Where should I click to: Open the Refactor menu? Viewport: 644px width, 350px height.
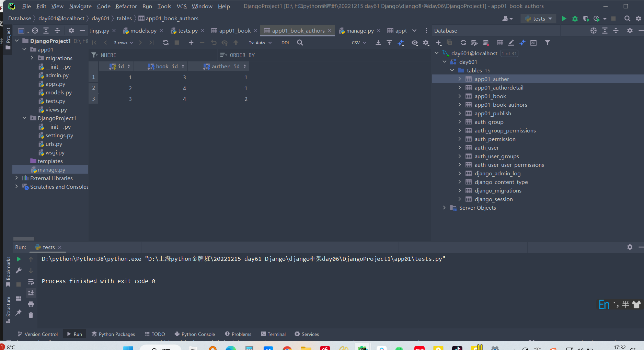(126, 6)
